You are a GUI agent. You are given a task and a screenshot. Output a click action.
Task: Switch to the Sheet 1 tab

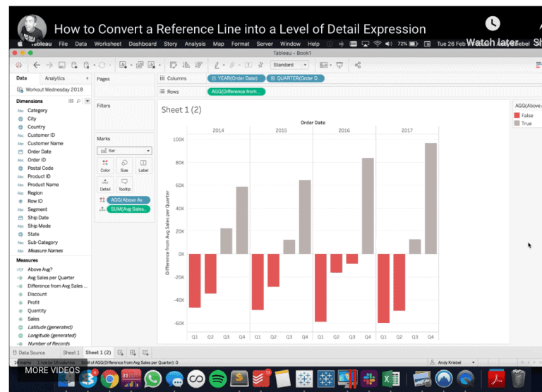pos(71,352)
